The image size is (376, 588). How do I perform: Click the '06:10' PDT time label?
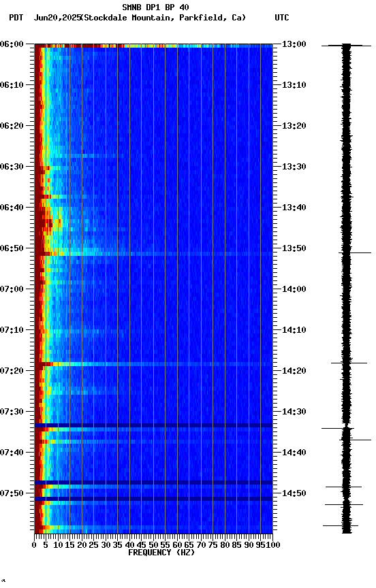12,85
